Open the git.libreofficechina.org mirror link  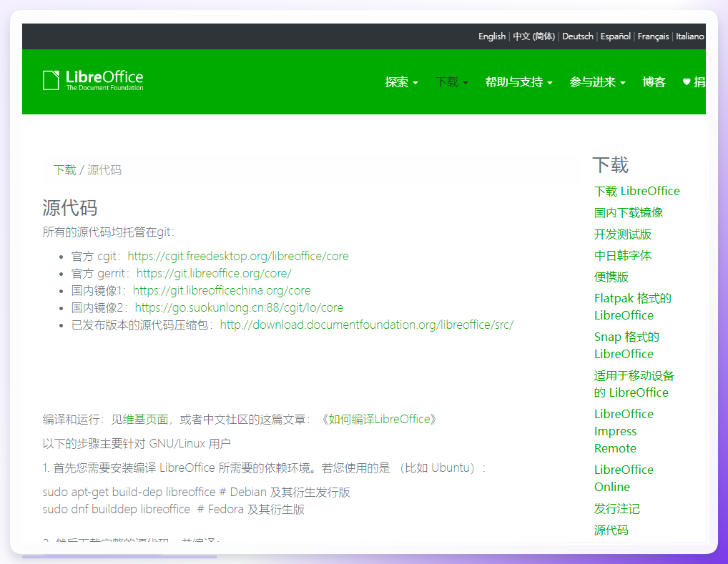pos(222,291)
